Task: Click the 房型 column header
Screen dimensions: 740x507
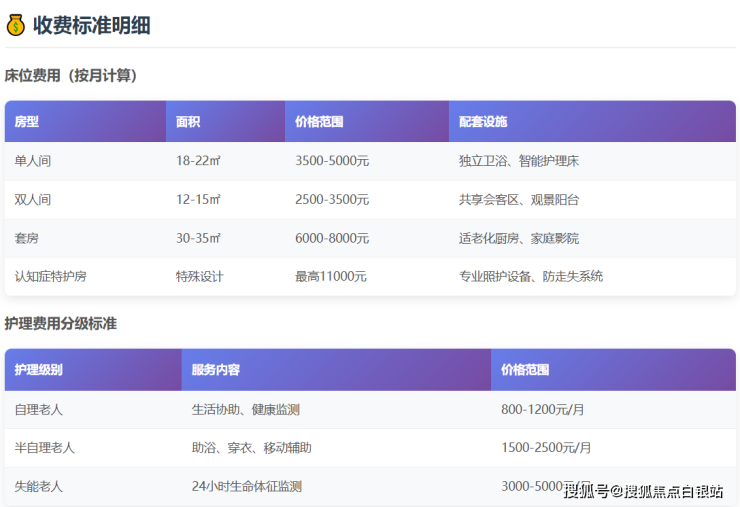Action: pos(27,122)
